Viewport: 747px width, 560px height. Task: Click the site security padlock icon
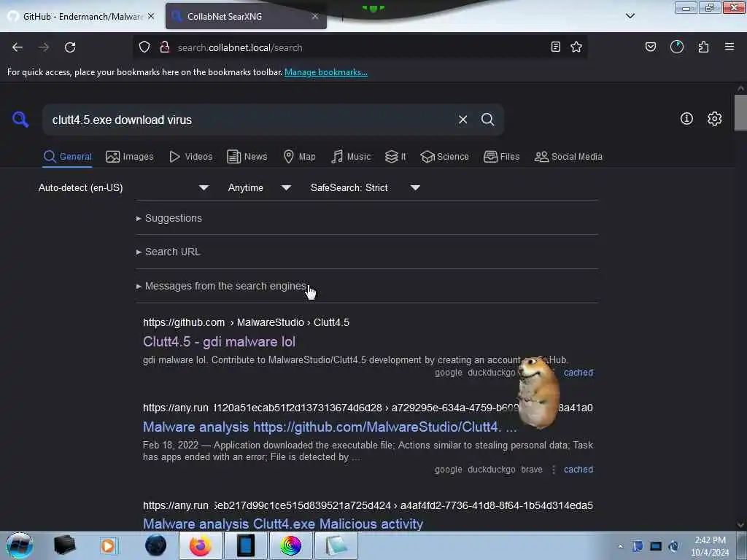pyautogui.click(x=165, y=47)
